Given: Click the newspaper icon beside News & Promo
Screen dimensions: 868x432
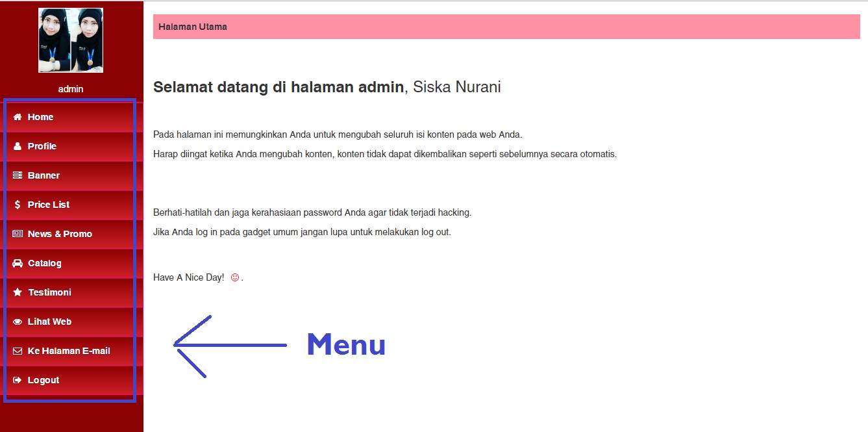Looking at the screenshot, I should [18, 234].
